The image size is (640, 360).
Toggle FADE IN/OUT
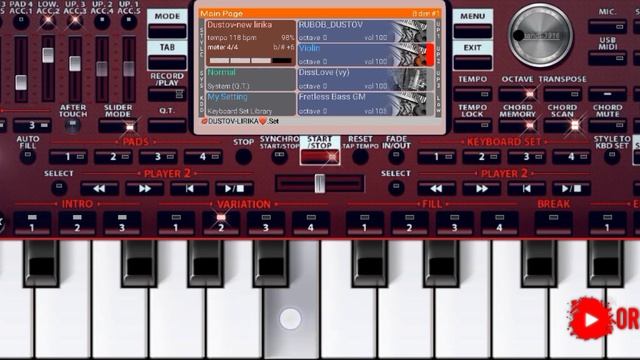click(x=396, y=156)
